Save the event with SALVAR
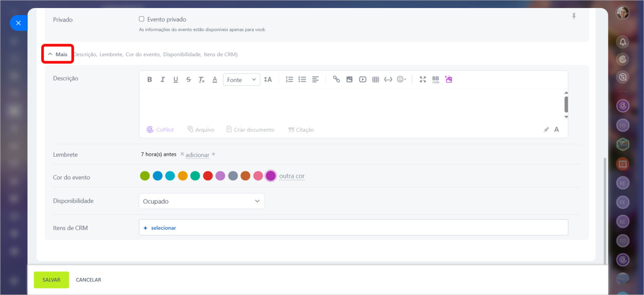Viewport: 644px width, 295px height. coord(51,280)
